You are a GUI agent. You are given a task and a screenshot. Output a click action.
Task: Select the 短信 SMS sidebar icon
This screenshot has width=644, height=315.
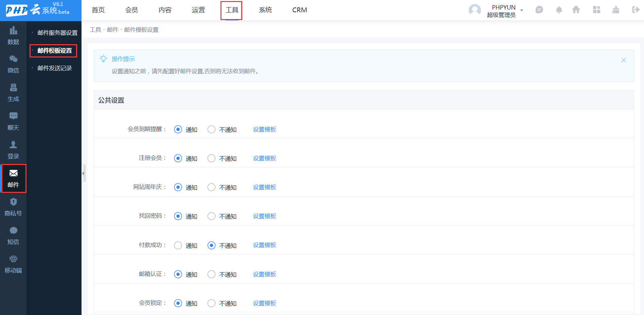tap(13, 235)
